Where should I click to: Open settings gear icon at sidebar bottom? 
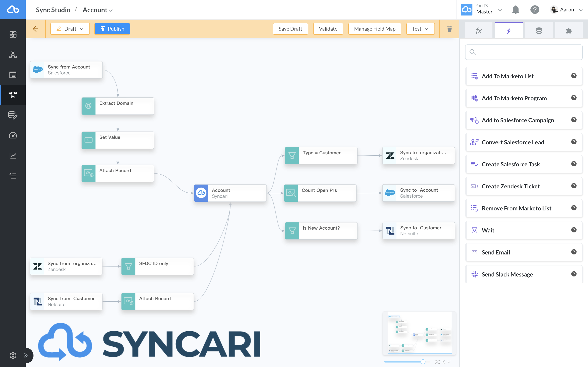13,355
